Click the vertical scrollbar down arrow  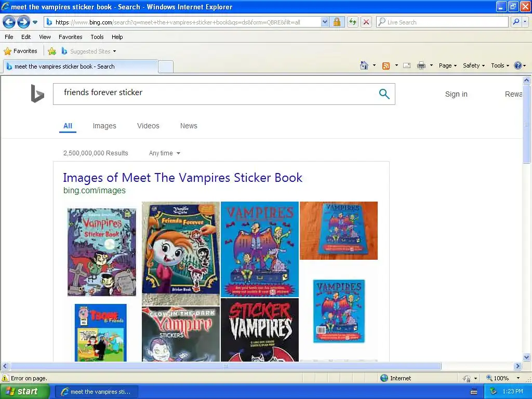[527, 357]
